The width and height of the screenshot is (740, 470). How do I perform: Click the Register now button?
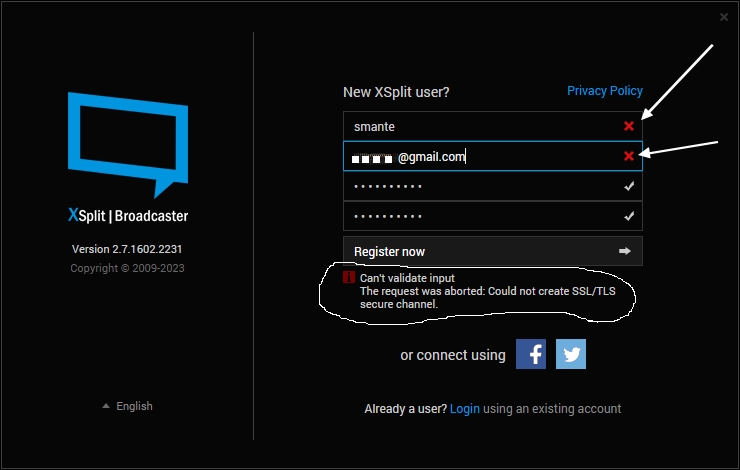493,251
